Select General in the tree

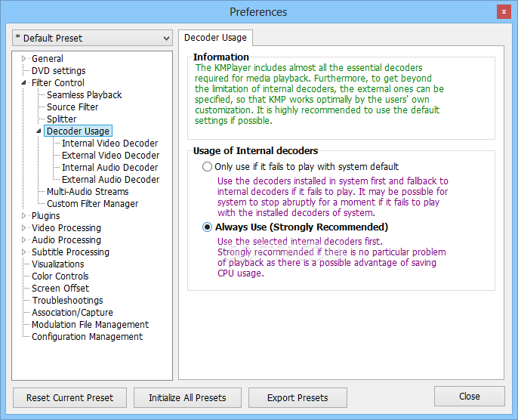(x=48, y=58)
